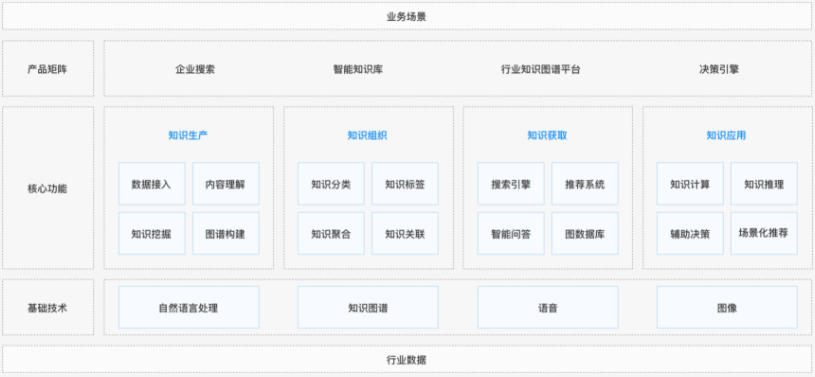Click the 行业数据 banner at the bottom
The image size is (815, 377).
pyautogui.click(x=407, y=359)
